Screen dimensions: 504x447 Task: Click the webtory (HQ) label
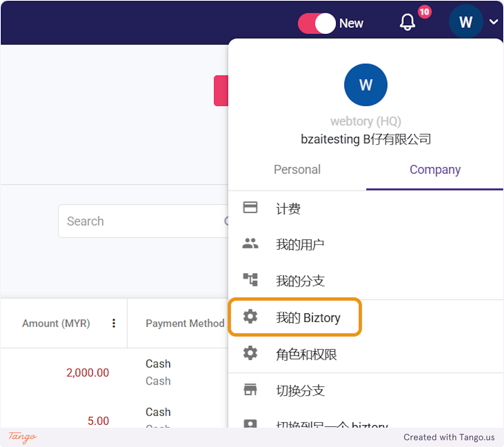(x=366, y=121)
